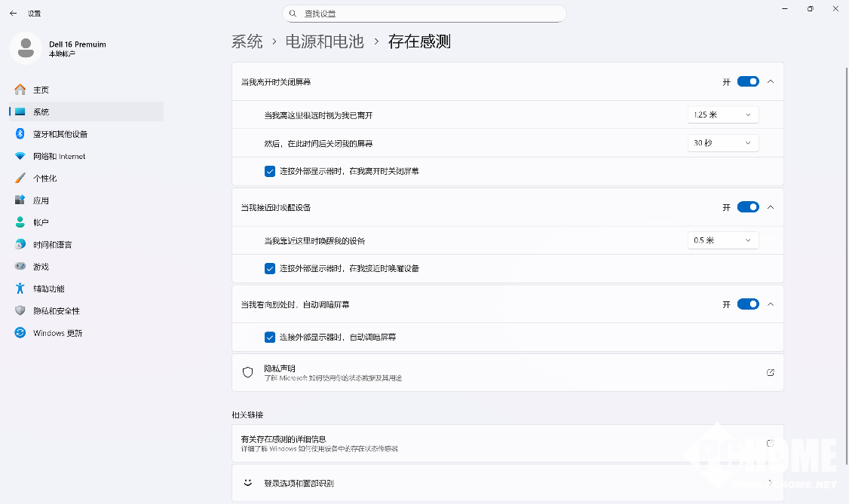Open the 30 秒 timeout dropdown
The image size is (849, 504).
(x=722, y=143)
